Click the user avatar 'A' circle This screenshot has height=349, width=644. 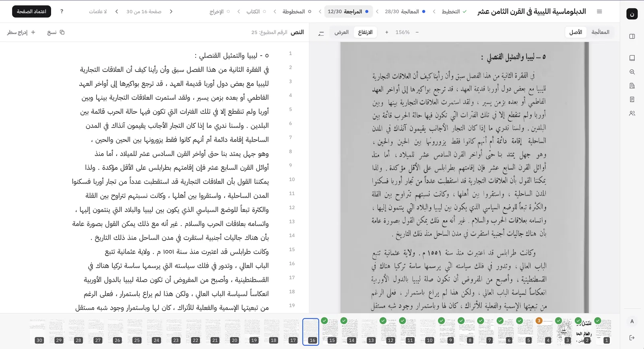point(632,321)
